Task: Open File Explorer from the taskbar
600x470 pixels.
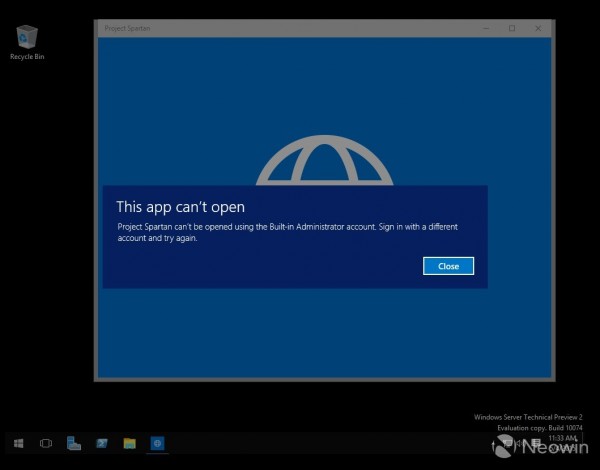Action: click(129, 442)
